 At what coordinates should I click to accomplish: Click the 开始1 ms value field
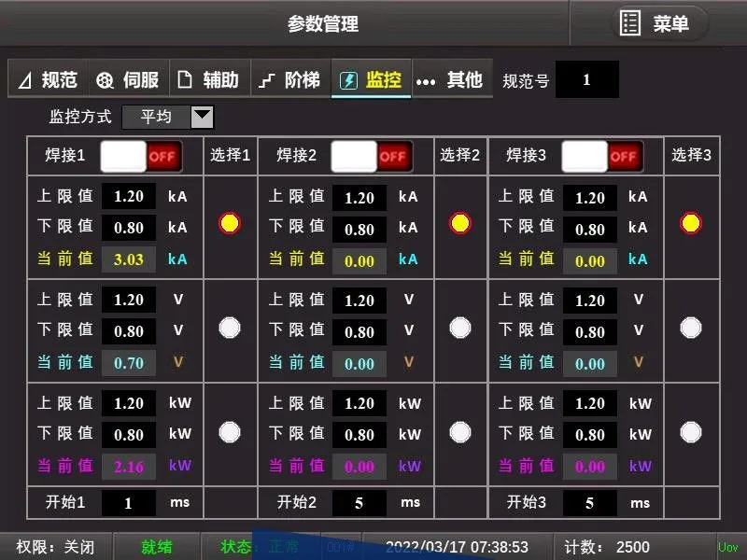pyautogui.click(x=129, y=503)
